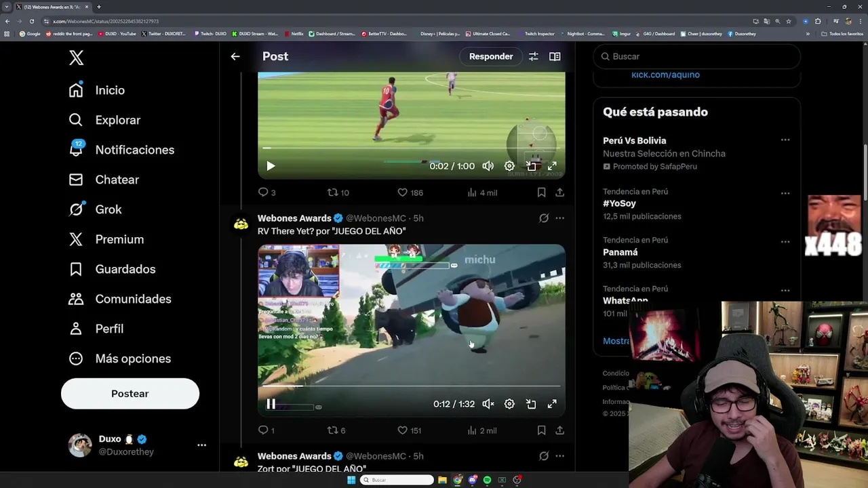Viewport: 868px width, 488px height.
Task: Click the Buscar search field on X
Action: [x=696, y=56]
